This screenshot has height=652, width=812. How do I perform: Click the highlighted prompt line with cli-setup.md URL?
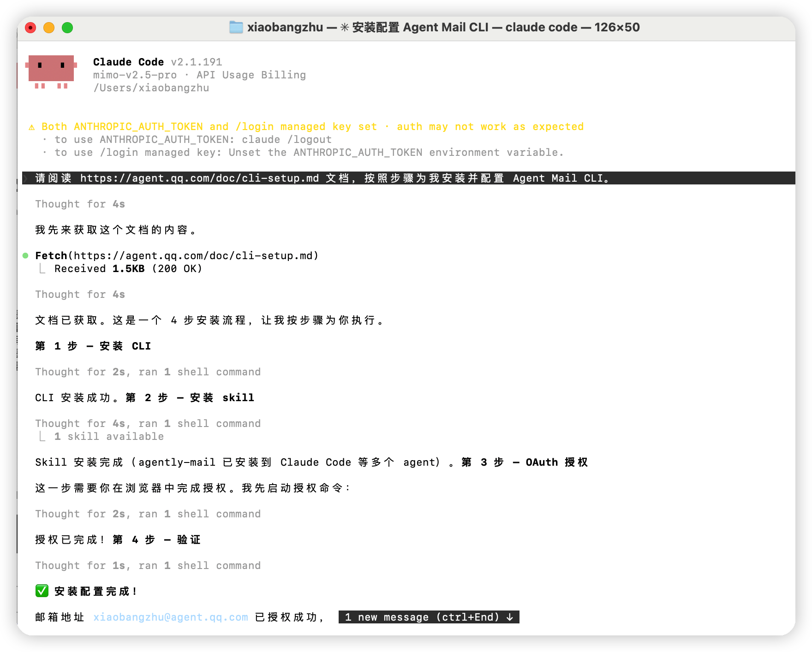click(409, 178)
